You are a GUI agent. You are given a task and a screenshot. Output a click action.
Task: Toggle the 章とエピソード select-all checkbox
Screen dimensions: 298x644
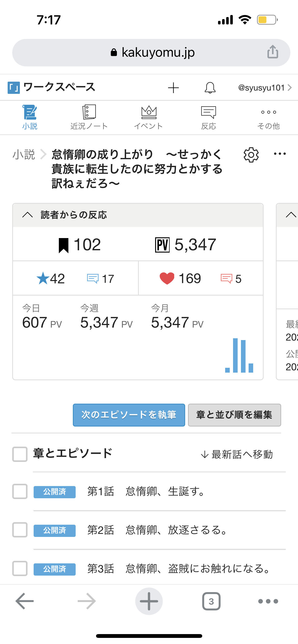tap(20, 454)
